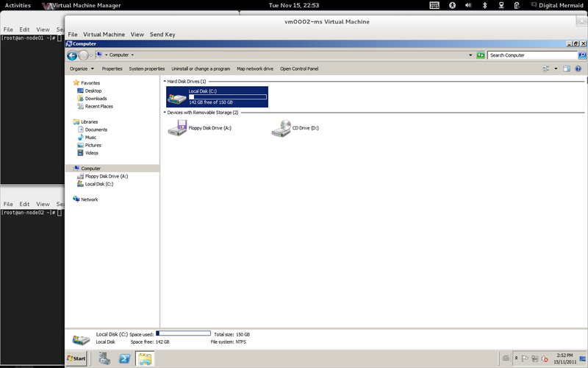Collapse Devices with Removable Storage group
588x368 pixels.
[x=165, y=113]
